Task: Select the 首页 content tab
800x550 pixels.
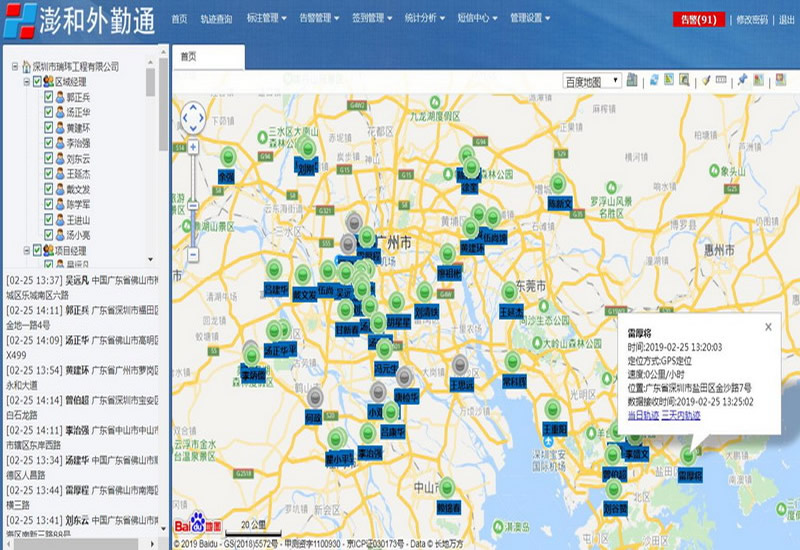Action: tap(208, 57)
